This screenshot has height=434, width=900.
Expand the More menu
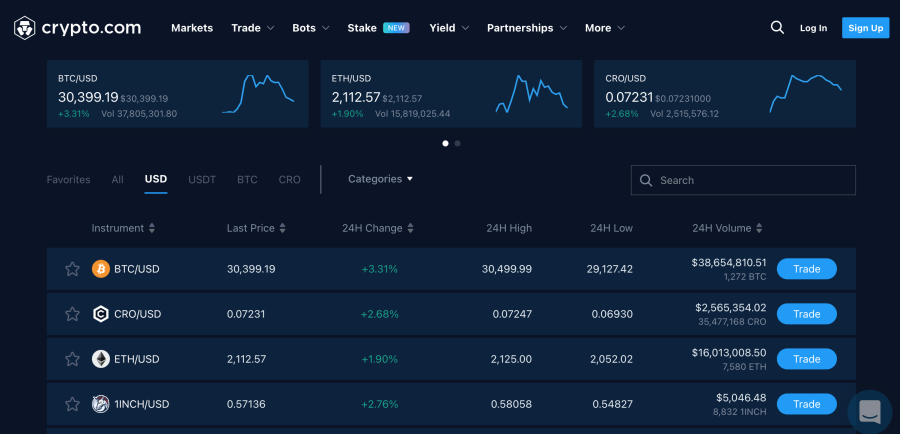[x=605, y=28]
